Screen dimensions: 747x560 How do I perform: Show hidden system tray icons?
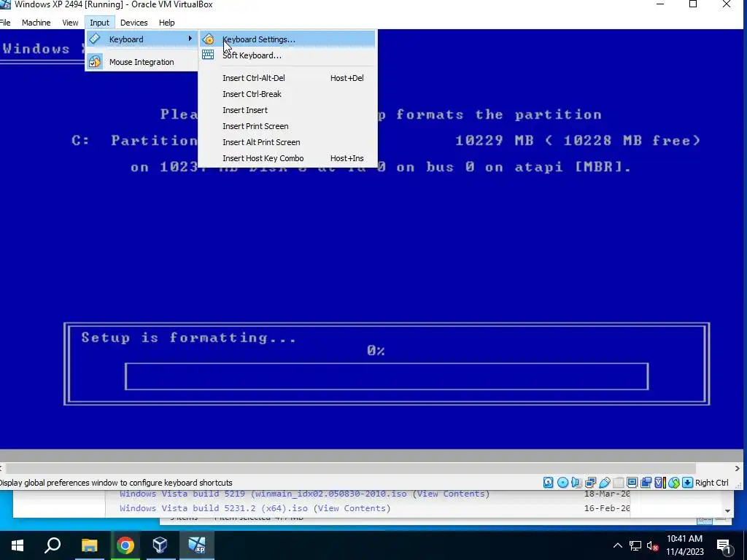617,545
